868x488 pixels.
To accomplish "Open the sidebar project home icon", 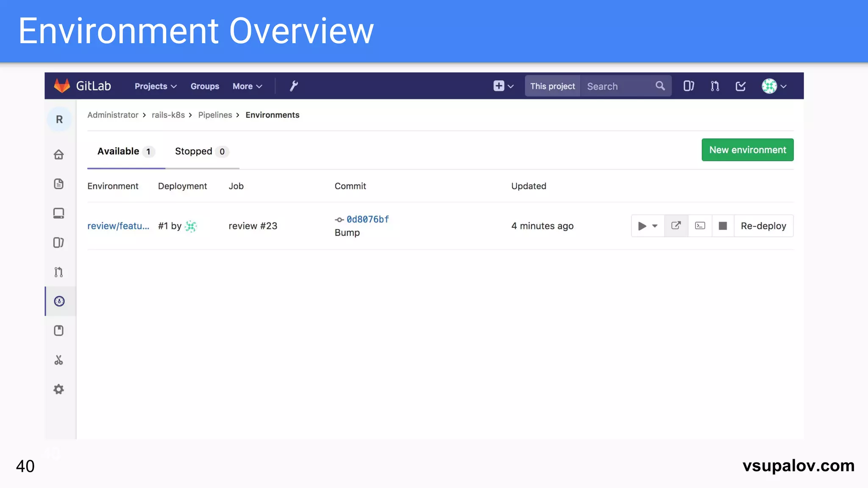I will coord(59,155).
